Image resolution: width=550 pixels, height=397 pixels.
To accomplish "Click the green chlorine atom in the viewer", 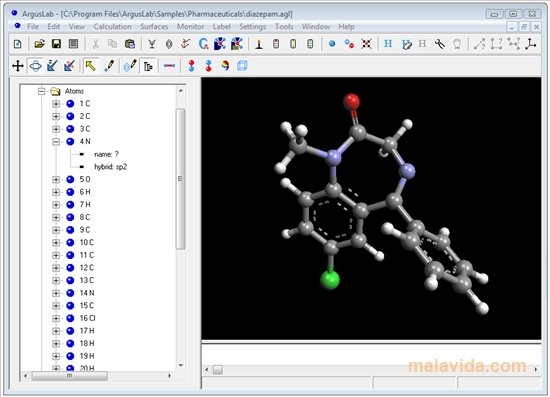I will click(x=330, y=280).
